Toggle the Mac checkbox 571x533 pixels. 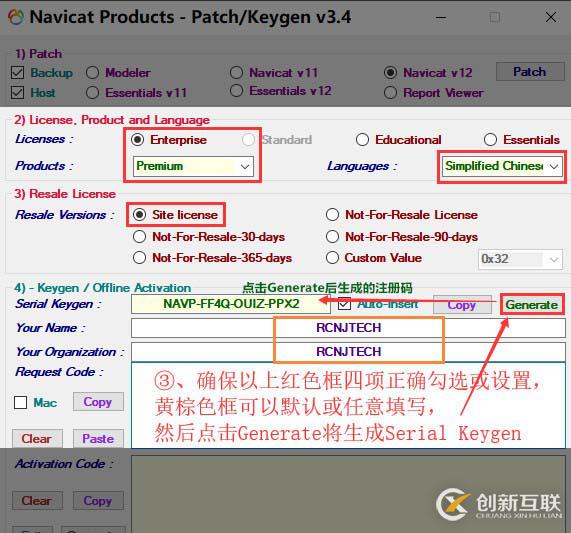coord(20,402)
